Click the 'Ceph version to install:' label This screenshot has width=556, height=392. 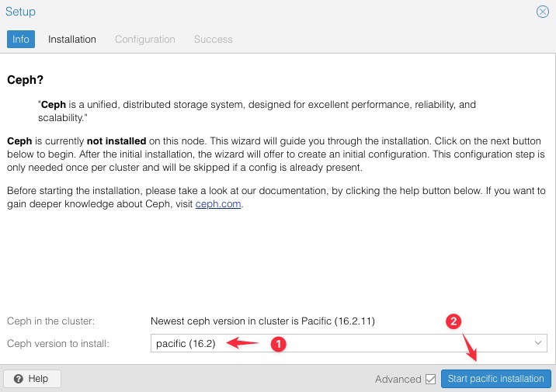pyautogui.click(x=58, y=343)
